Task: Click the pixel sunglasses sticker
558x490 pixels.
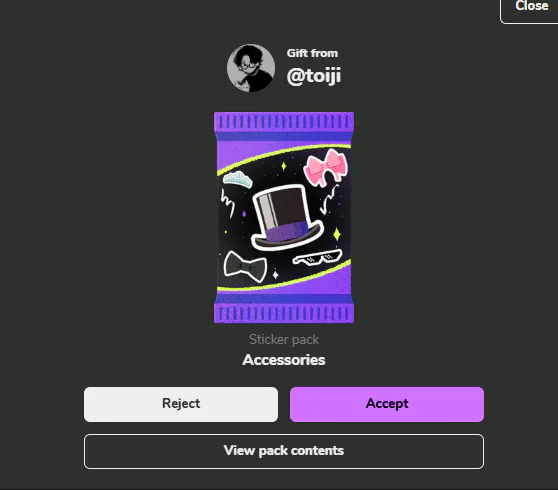Action: (317, 257)
